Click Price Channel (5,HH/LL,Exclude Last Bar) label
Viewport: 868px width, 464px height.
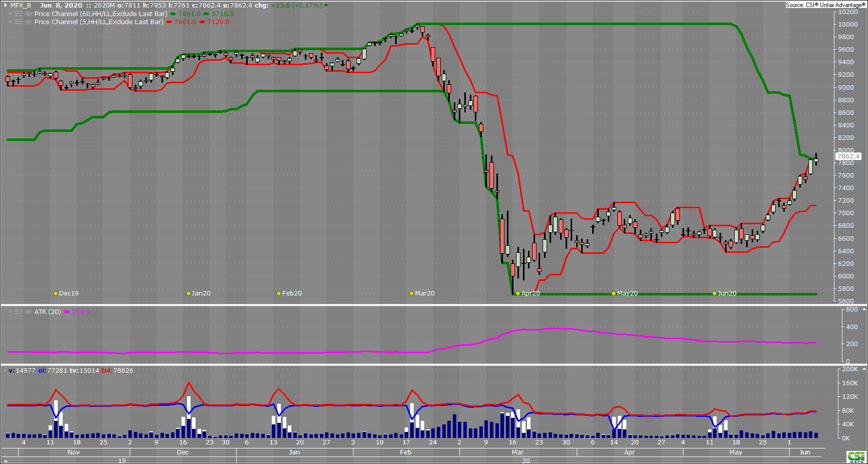(99, 22)
